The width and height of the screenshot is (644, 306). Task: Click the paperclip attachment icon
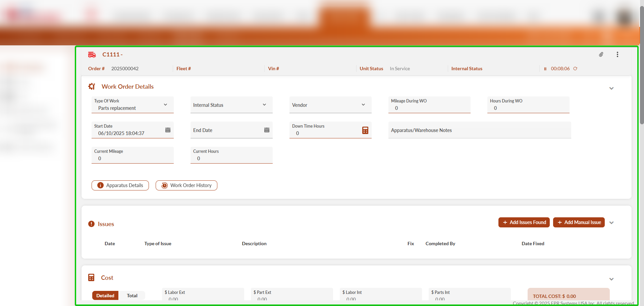pos(601,54)
